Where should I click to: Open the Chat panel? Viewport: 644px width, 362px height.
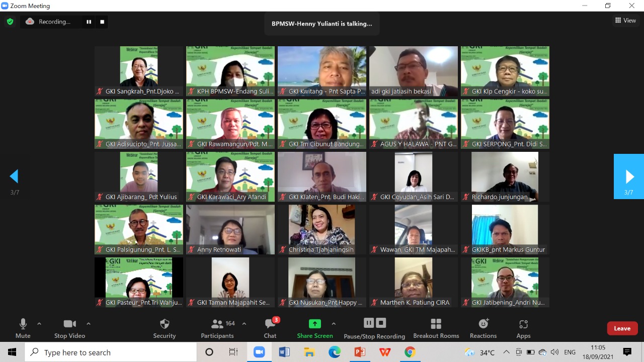click(x=270, y=328)
